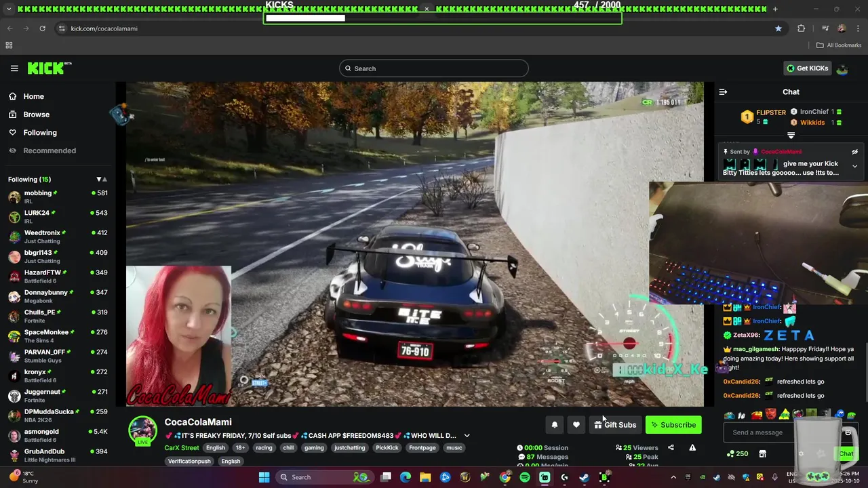
Task: Toggle Following list sort arrows
Action: (102, 180)
